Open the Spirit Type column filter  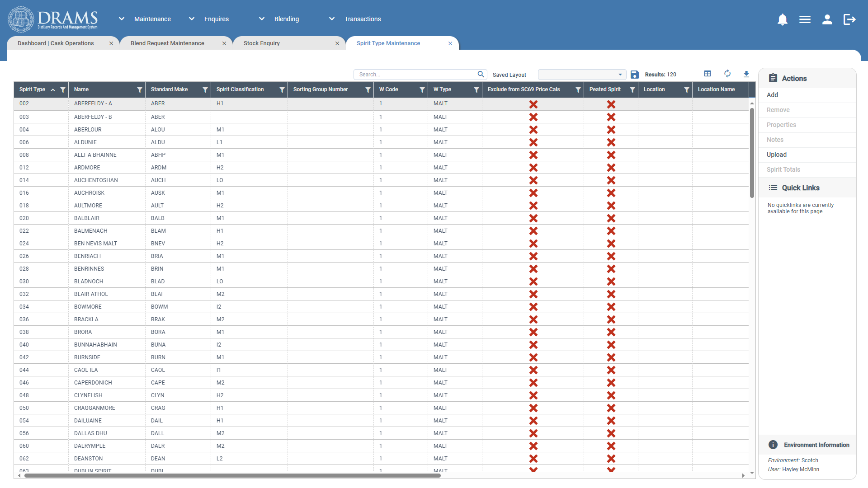click(63, 89)
